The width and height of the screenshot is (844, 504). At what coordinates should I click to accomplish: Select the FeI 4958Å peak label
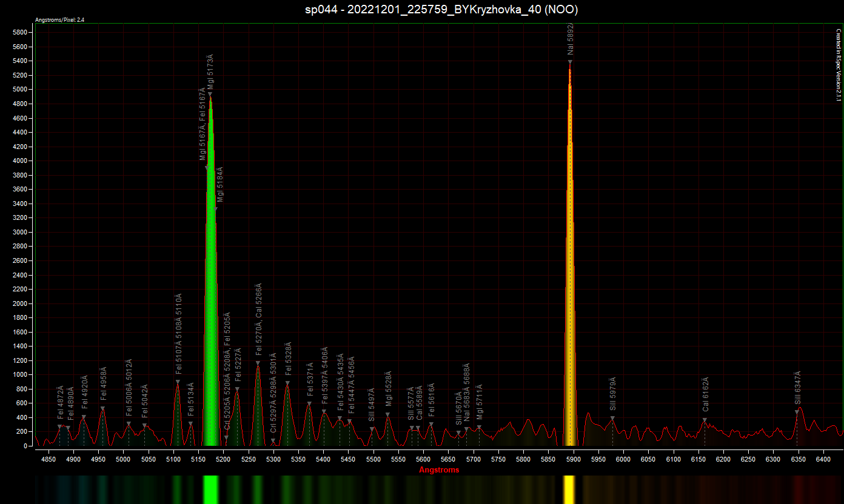(x=103, y=384)
